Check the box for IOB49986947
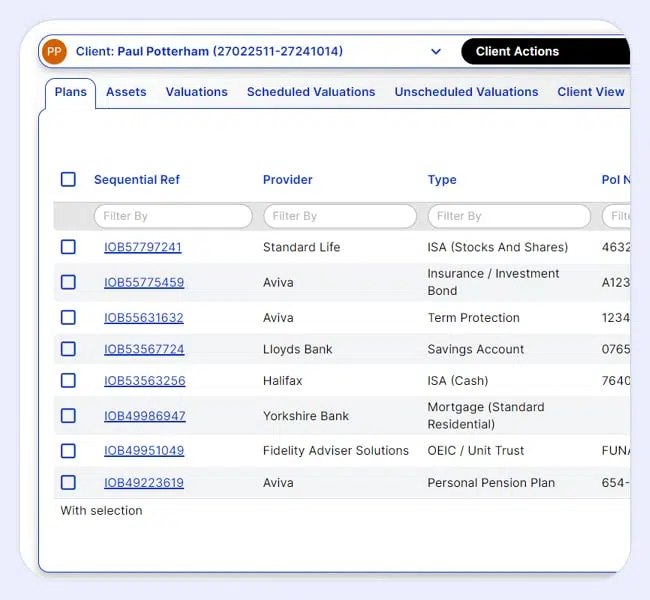650x600 pixels. tap(68, 415)
